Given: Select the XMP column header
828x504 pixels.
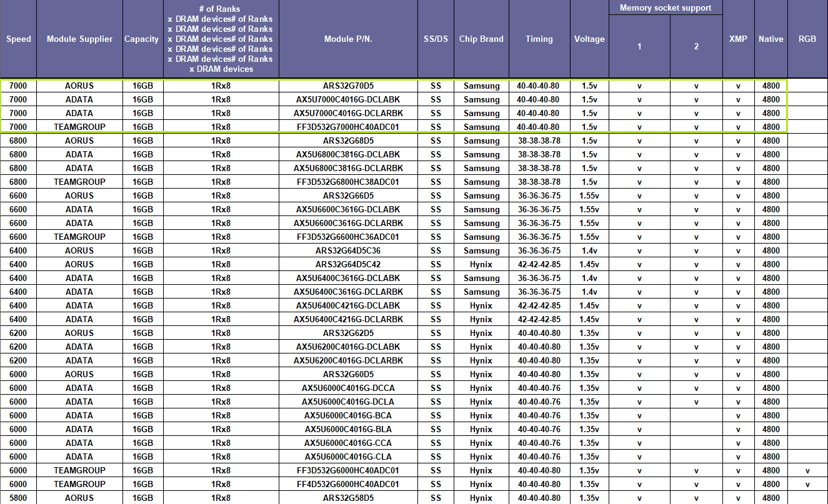Looking at the screenshot, I should click(x=738, y=39).
